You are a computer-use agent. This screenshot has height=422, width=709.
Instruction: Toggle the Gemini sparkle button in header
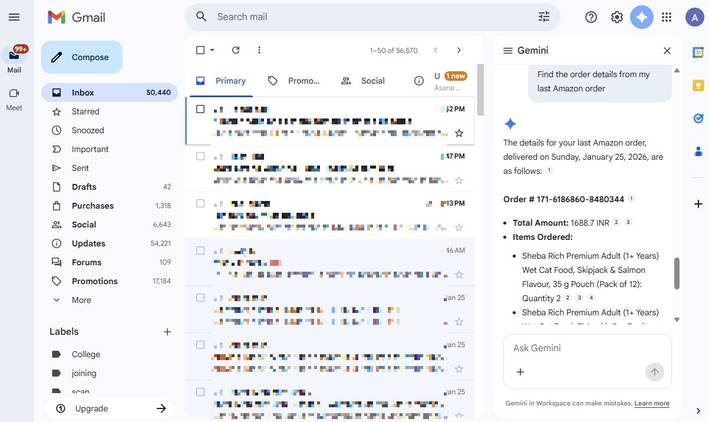642,17
